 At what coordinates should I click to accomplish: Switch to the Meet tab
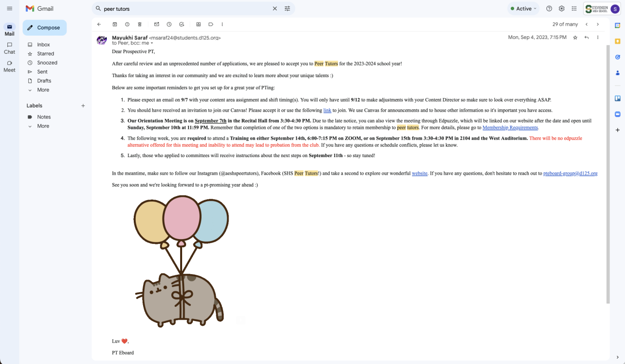point(9,66)
